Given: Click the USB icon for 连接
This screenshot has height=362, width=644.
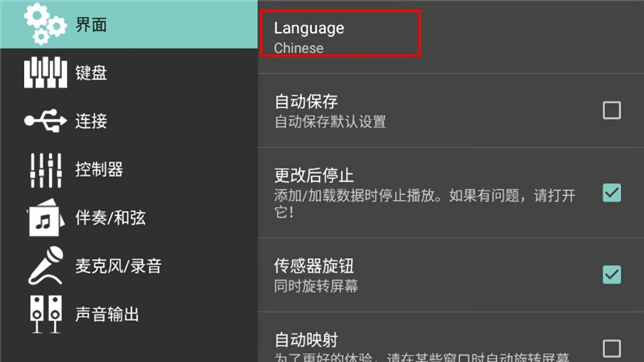Looking at the screenshot, I should tap(46, 121).
